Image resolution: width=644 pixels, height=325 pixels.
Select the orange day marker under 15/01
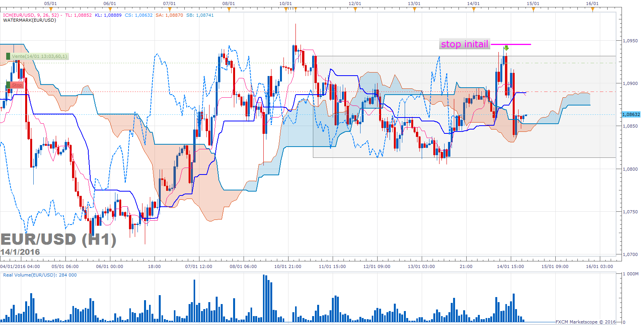(533, 10)
